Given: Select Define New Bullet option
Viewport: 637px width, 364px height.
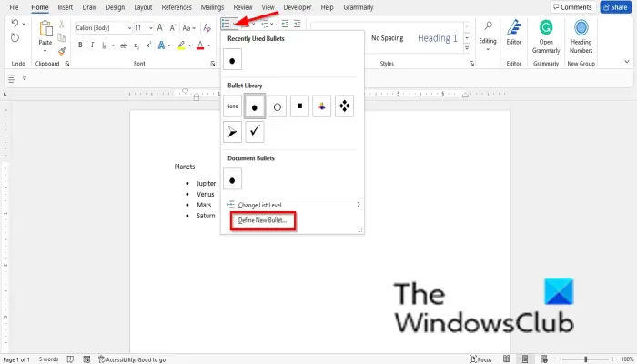Looking at the screenshot, I should (x=262, y=220).
